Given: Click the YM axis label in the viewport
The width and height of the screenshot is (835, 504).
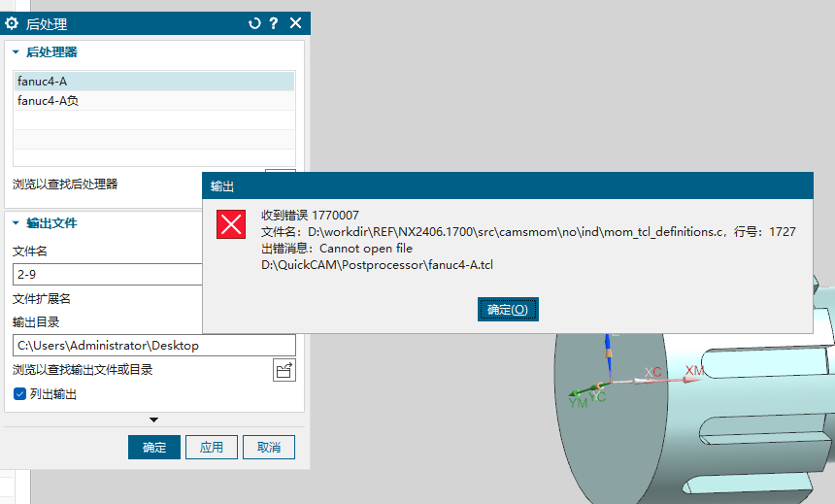Looking at the screenshot, I should [x=578, y=402].
